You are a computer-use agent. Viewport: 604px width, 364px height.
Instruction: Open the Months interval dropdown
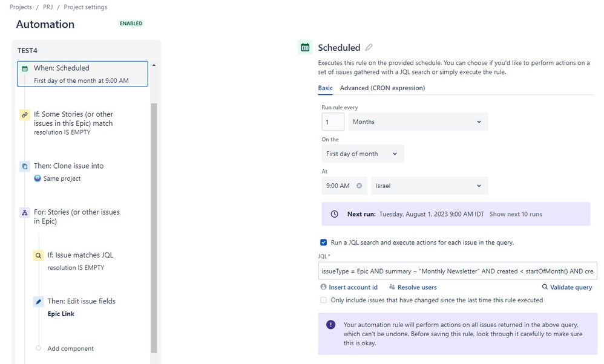point(418,122)
